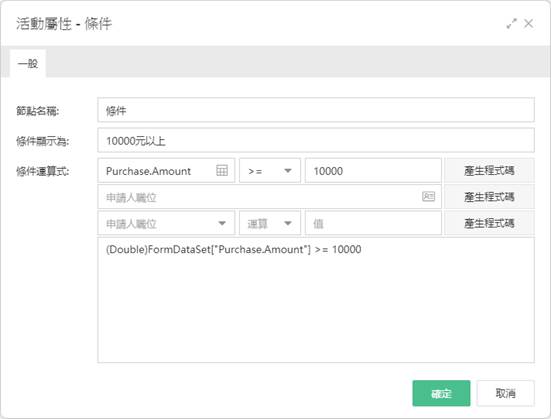Click 產生程式碼 button in the second row
This screenshot has height=419, width=551.
[x=489, y=197]
